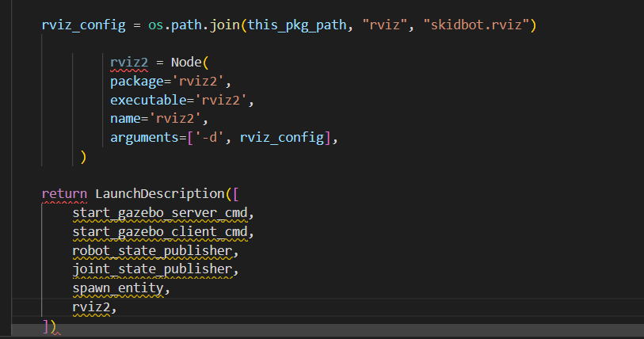Click the yellow closing parenthesis after Node arguments
Viewport: 644px width, 339px height.
pyautogui.click(x=83, y=157)
